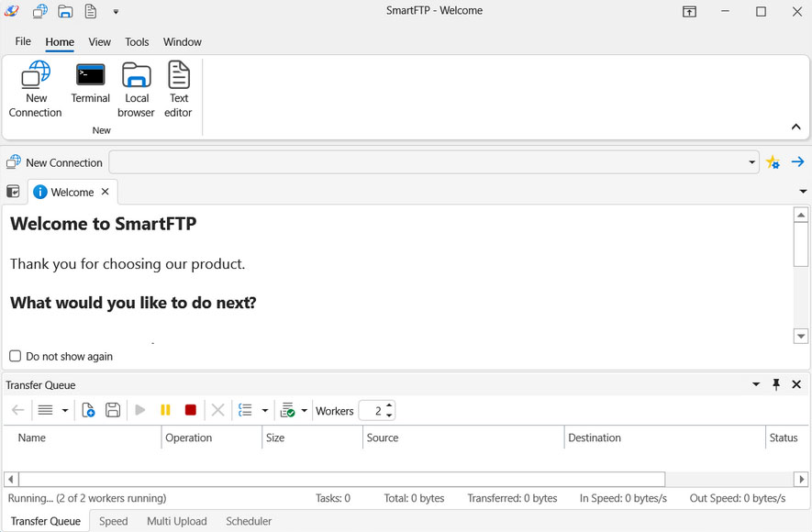Sort by Destination column header
This screenshot has height=532, width=812.
664,438
